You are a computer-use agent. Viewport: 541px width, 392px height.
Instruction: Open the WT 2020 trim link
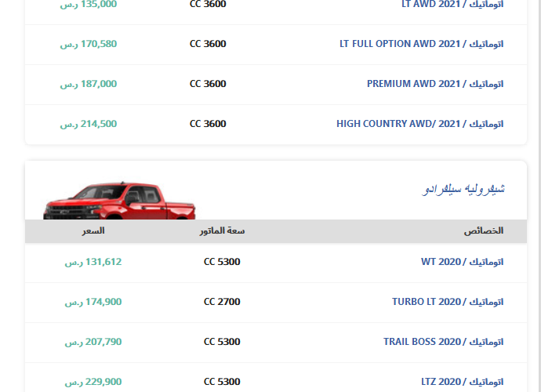point(462,262)
